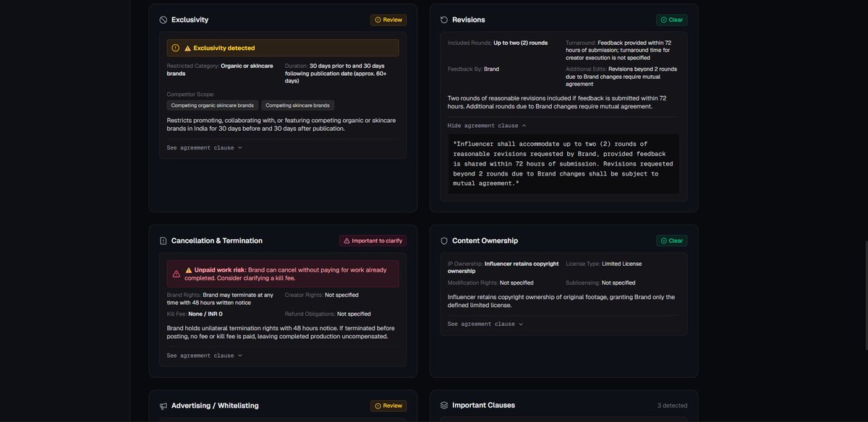The height and width of the screenshot is (422, 868).
Task: Click the quoted revisions clause text block
Action: (563, 163)
